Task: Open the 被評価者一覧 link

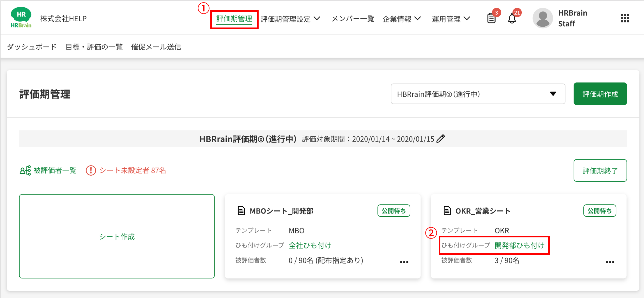Action: pyautogui.click(x=55, y=170)
